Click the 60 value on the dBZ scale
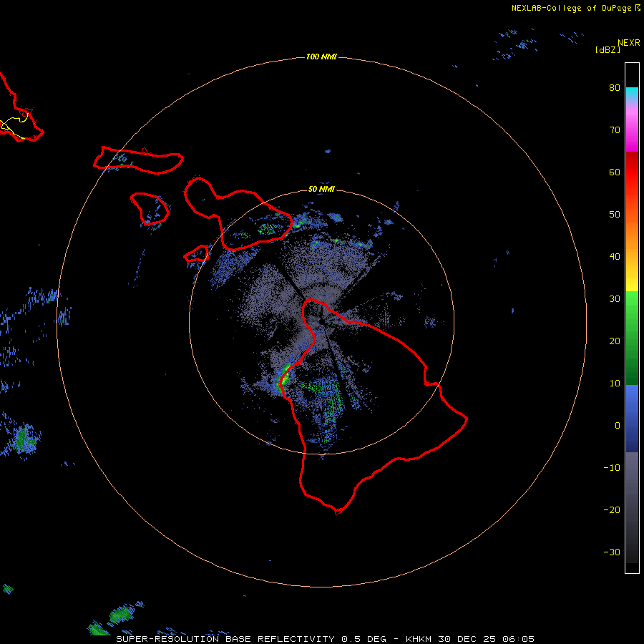Screen dimensions: 644x644 615,172
